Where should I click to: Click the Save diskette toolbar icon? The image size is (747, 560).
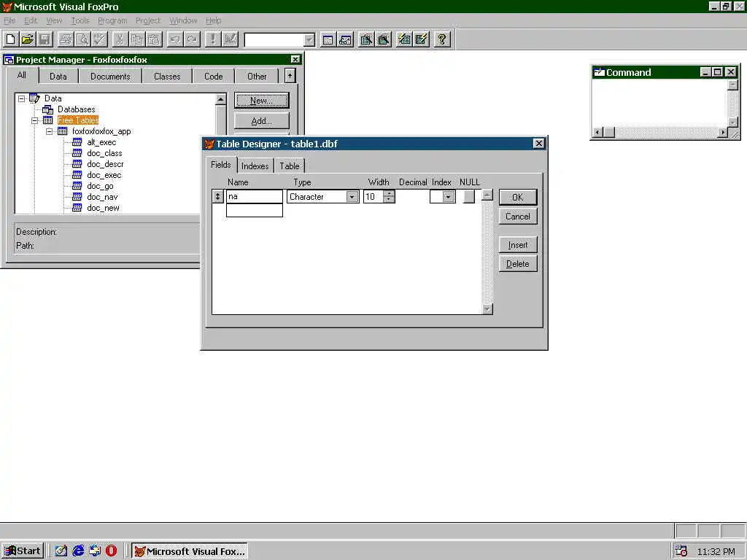44,39
